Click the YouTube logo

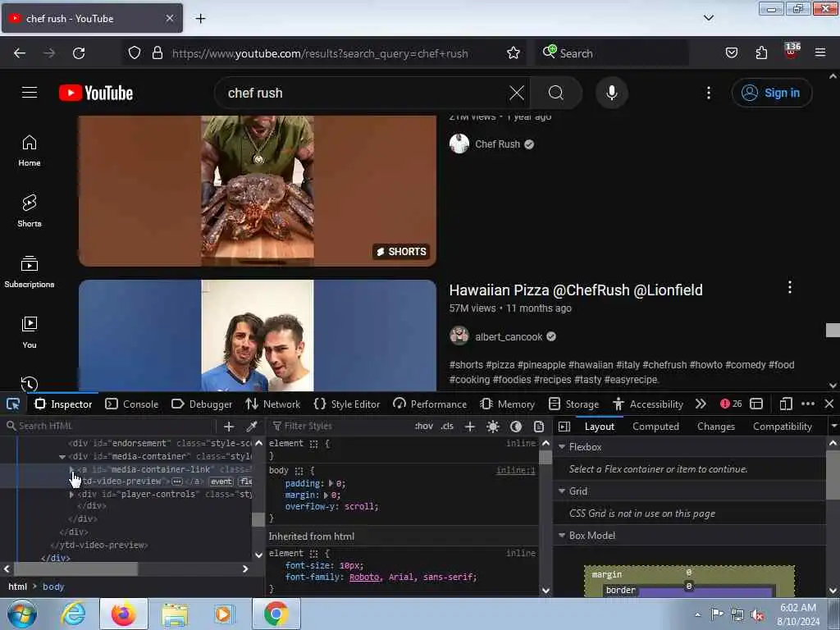point(96,93)
